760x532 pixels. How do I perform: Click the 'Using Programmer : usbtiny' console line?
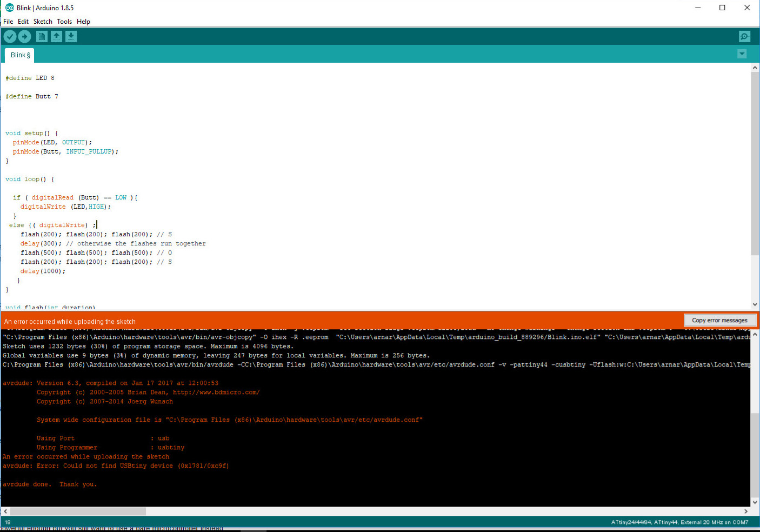pyautogui.click(x=110, y=447)
